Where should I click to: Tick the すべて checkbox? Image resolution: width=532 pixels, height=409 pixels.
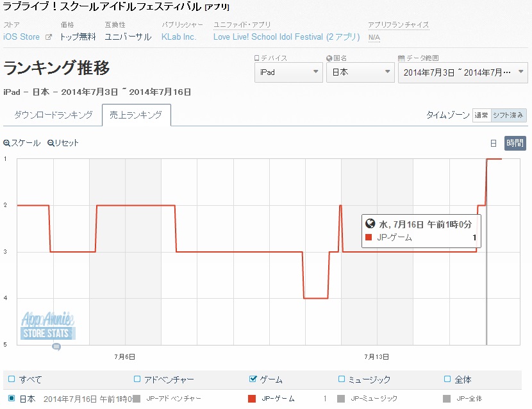pos(12,379)
